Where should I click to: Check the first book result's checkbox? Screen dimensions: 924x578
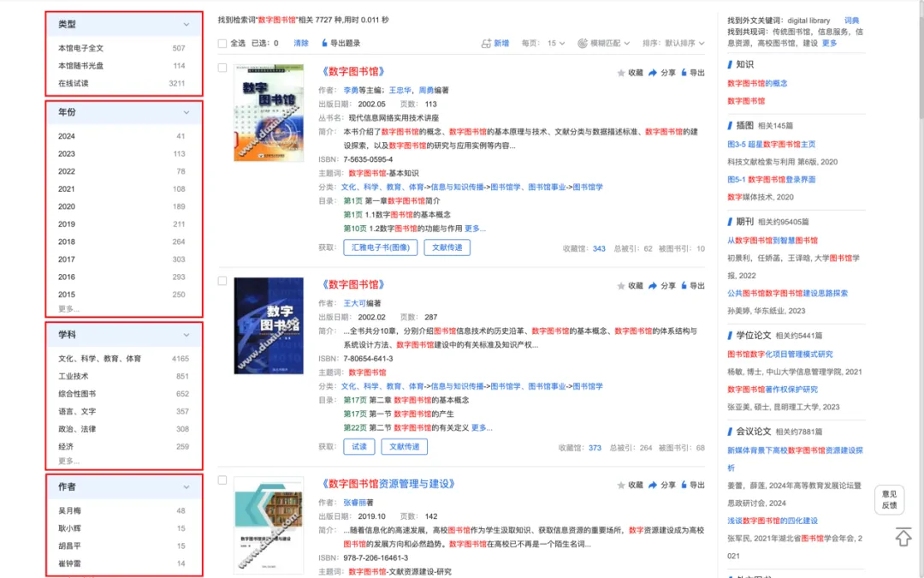(221, 67)
